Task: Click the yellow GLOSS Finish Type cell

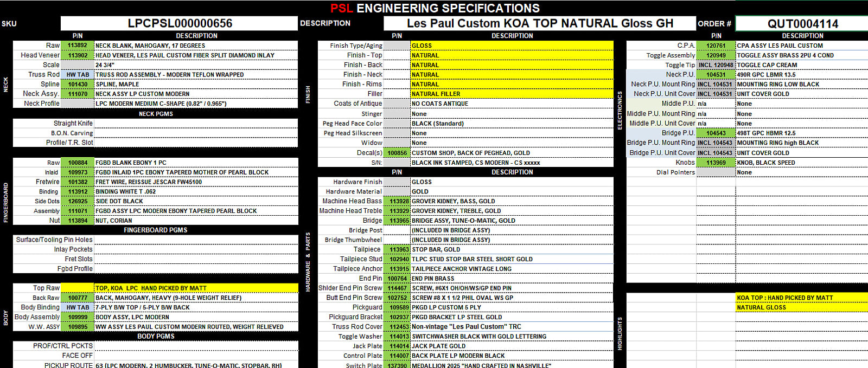Action: coord(512,46)
